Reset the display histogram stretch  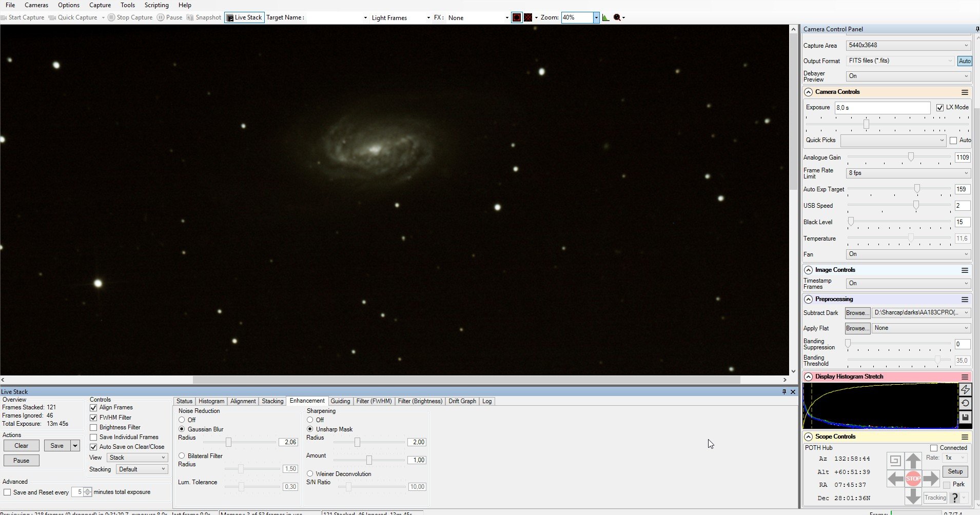tap(965, 404)
